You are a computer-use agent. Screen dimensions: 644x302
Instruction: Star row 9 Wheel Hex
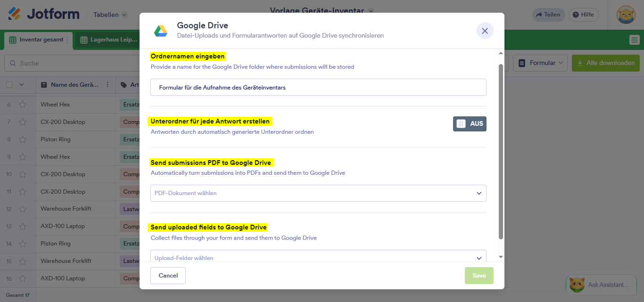(23, 157)
